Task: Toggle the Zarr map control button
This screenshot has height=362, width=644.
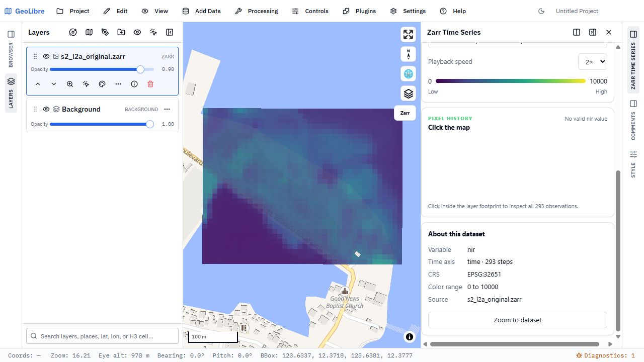Action: pyautogui.click(x=405, y=113)
